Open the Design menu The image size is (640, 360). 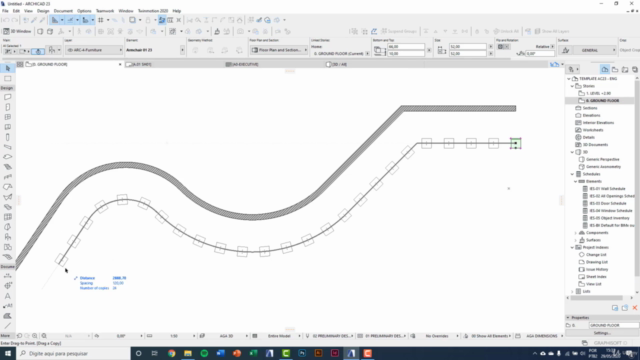click(x=43, y=11)
